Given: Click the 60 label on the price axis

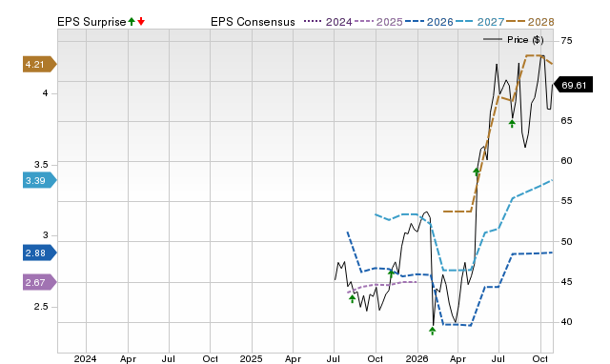Looking at the screenshot, I should click(566, 161).
